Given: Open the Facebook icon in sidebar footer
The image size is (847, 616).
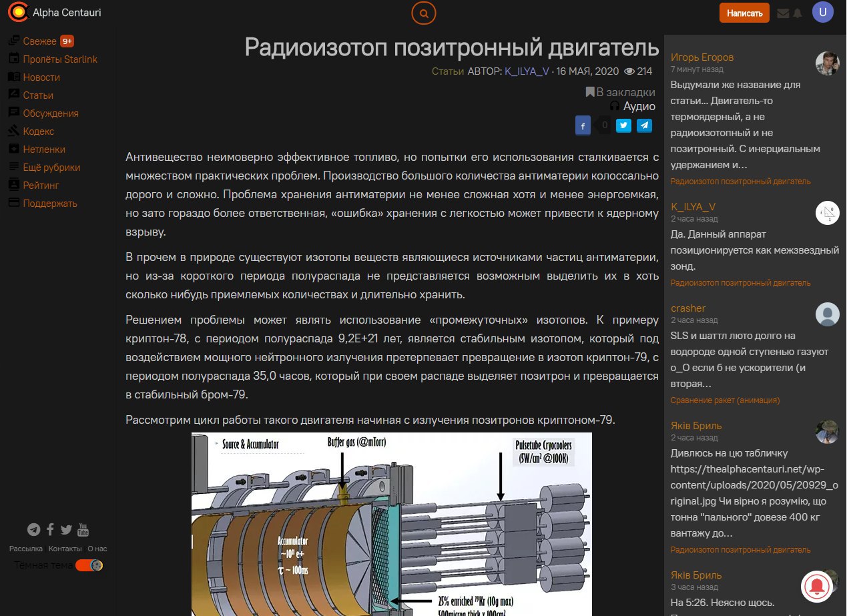Looking at the screenshot, I should 50,530.
